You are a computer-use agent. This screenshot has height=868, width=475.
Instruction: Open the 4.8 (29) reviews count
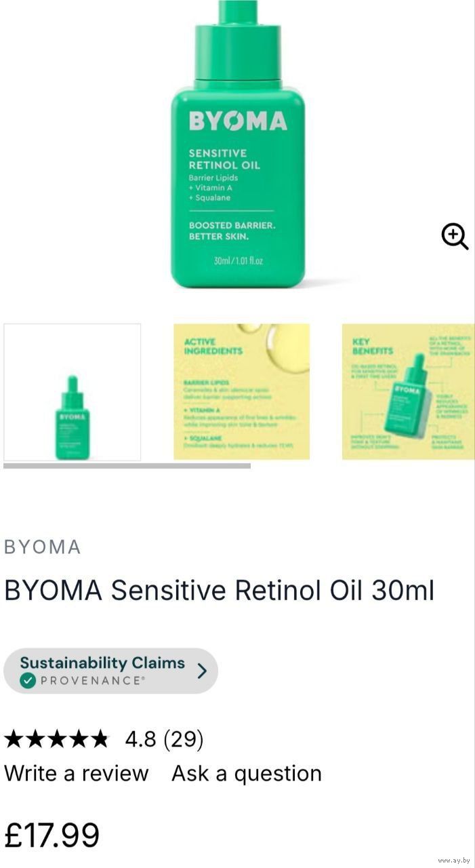click(x=164, y=739)
